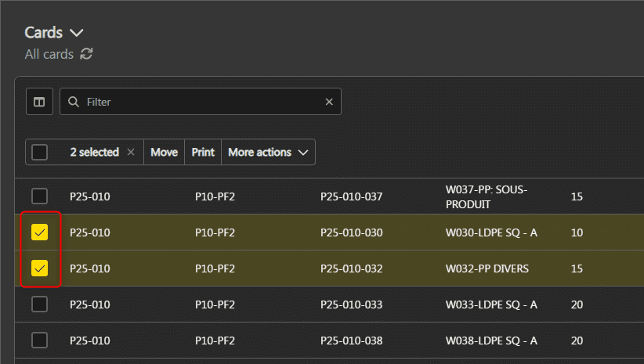
Task: Clear the filter with the X icon
Action: pos(329,102)
